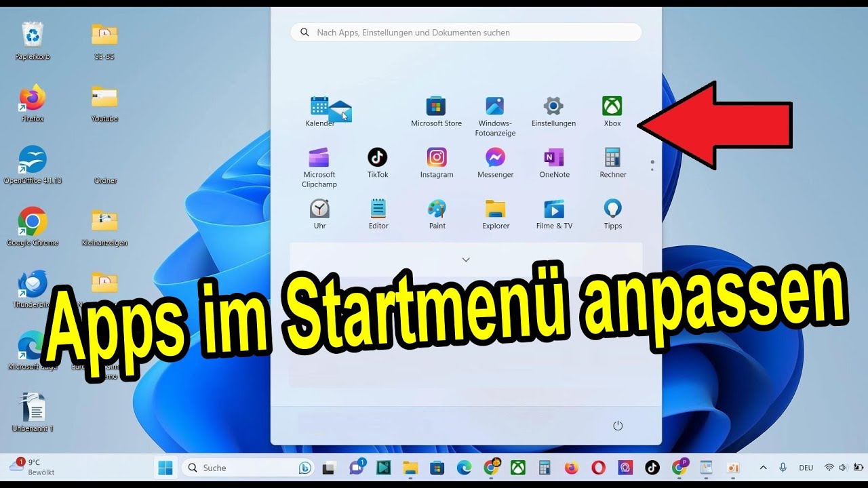Open Rechner calculator in Start menu
Viewport: 868px width, 488px height.
pyautogui.click(x=613, y=163)
